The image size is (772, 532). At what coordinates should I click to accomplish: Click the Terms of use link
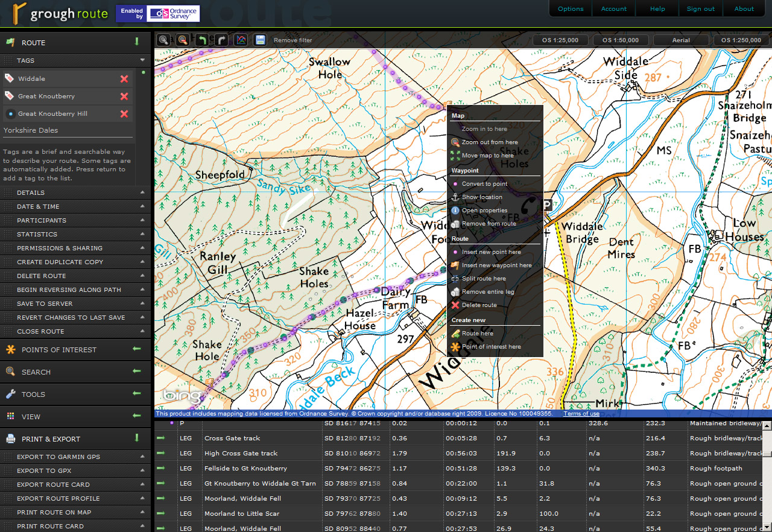coord(581,414)
